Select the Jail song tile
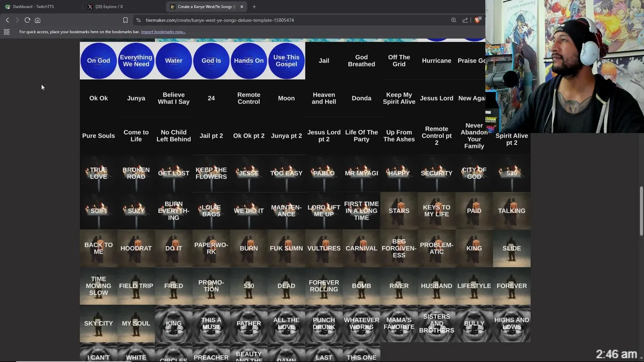The width and height of the screenshot is (644, 362). tap(324, 60)
